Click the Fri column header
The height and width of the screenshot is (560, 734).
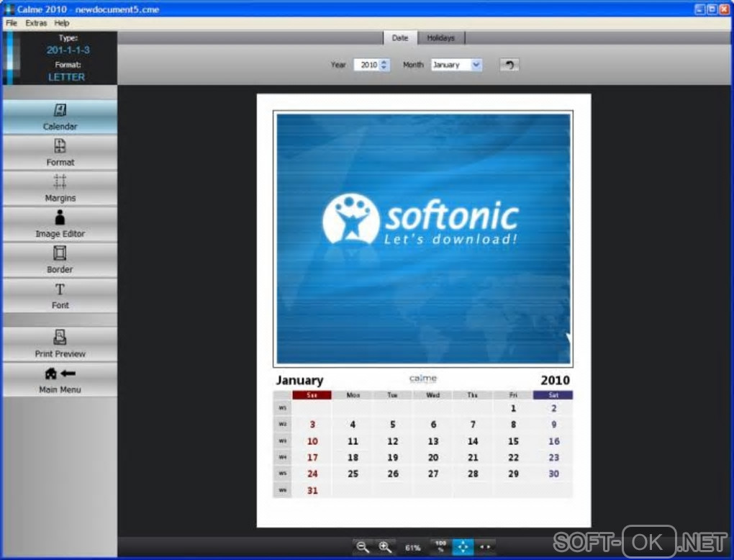click(513, 395)
